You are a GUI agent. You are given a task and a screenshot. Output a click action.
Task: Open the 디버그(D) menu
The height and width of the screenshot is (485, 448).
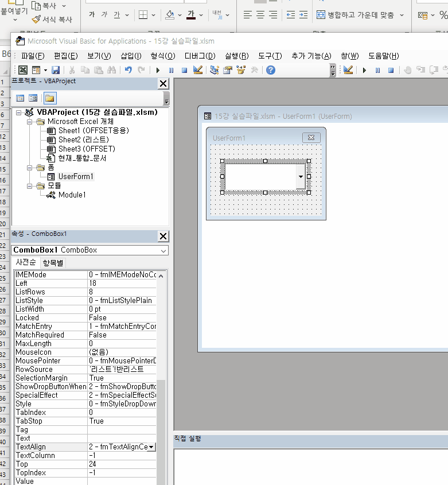[x=200, y=56]
